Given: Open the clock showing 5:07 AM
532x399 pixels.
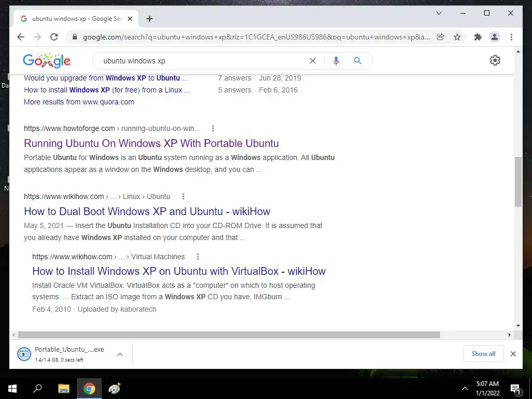Looking at the screenshot, I should click(x=487, y=389).
